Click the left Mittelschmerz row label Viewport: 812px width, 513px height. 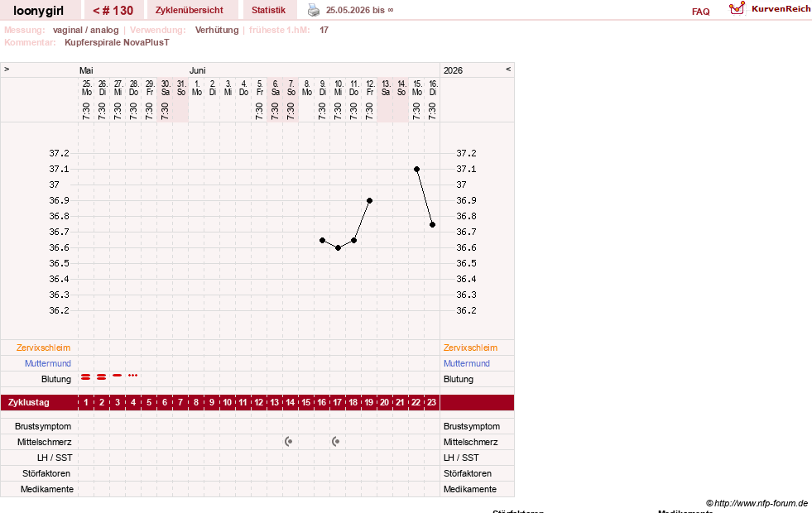[x=45, y=442]
